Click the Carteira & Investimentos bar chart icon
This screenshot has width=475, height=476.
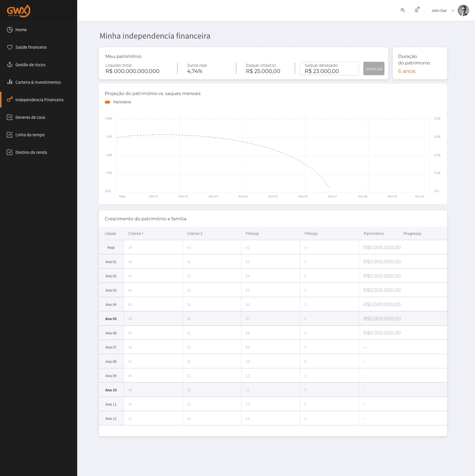coord(10,82)
